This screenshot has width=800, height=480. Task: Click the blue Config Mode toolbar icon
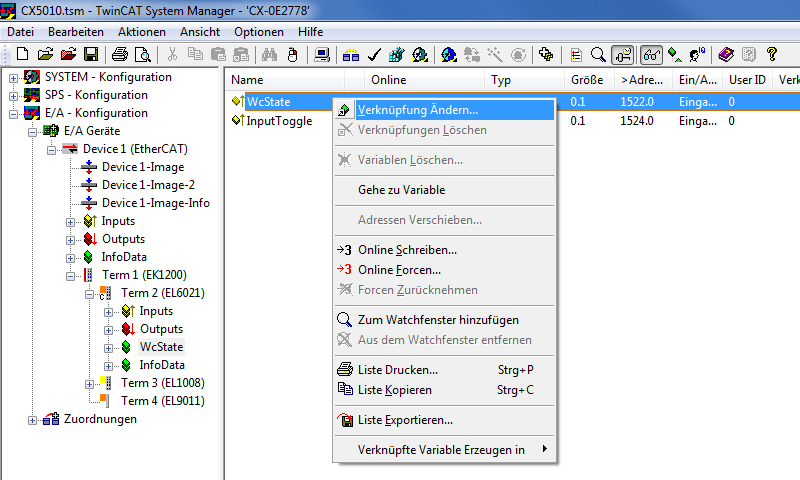coord(449,54)
